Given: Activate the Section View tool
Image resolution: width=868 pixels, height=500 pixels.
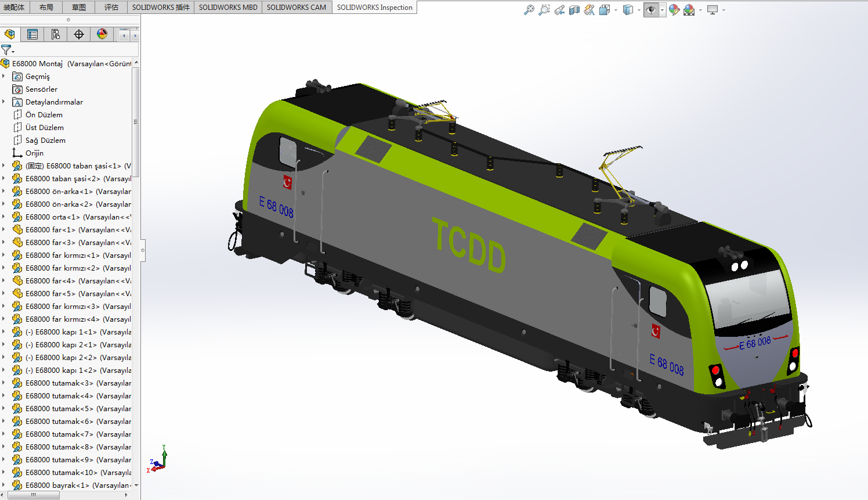Looking at the screenshot, I should tap(574, 10).
